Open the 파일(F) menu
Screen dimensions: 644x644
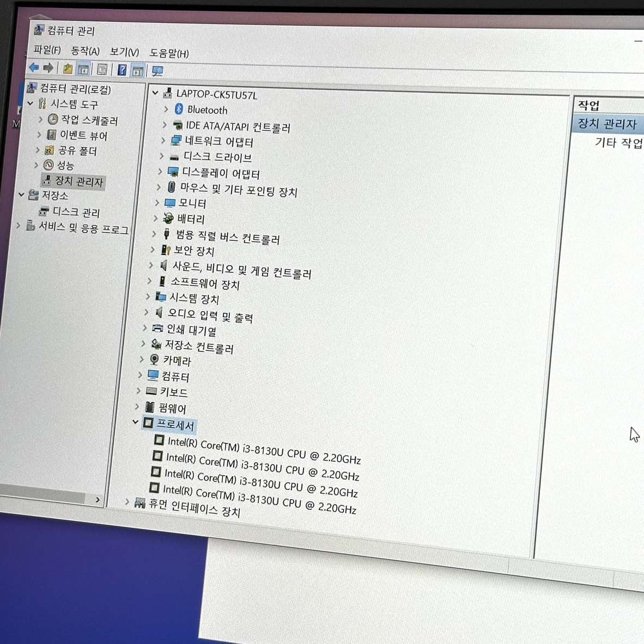[47, 50]
